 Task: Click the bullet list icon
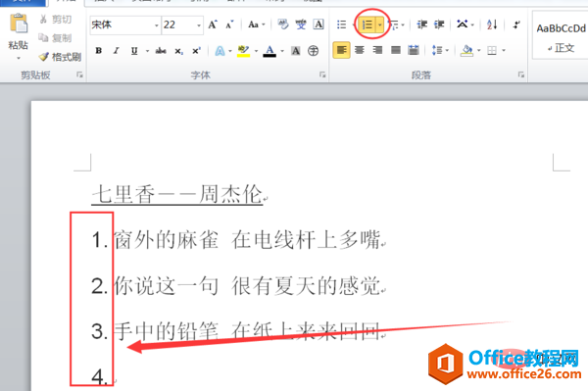coord(342,24)
